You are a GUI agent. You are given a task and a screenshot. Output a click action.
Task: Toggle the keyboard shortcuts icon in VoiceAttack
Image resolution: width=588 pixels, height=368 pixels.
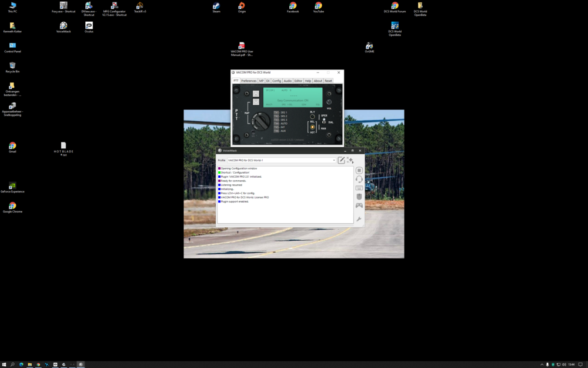[x=359, y=188]
